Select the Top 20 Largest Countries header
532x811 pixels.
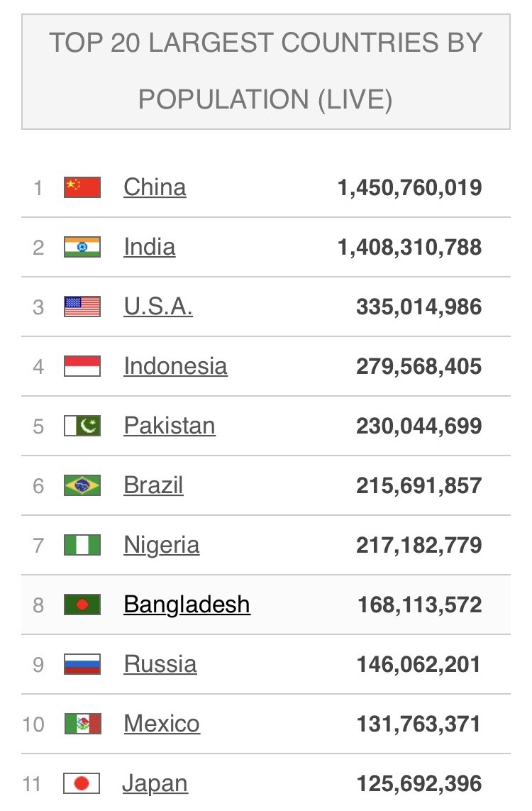pyautogui.click(x=266, y=71)
